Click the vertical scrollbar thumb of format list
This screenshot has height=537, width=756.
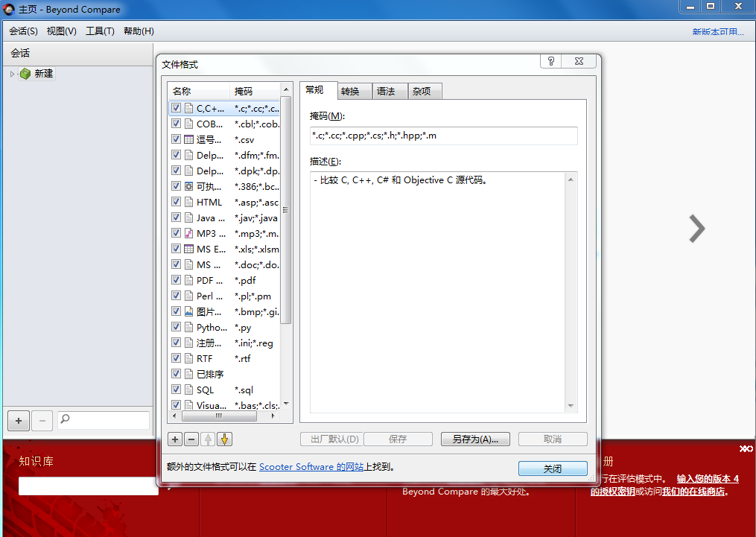(286, 210)
